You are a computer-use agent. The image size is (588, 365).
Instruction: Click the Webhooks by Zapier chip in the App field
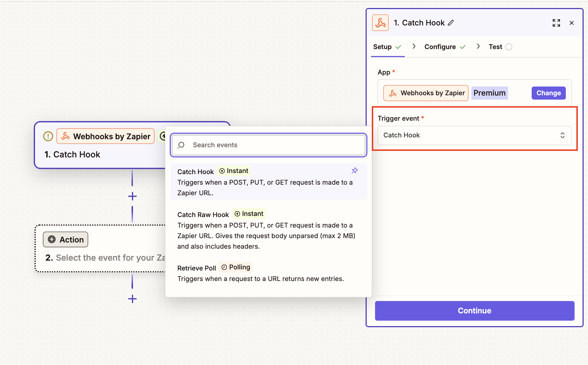click(x=426, y=93)
